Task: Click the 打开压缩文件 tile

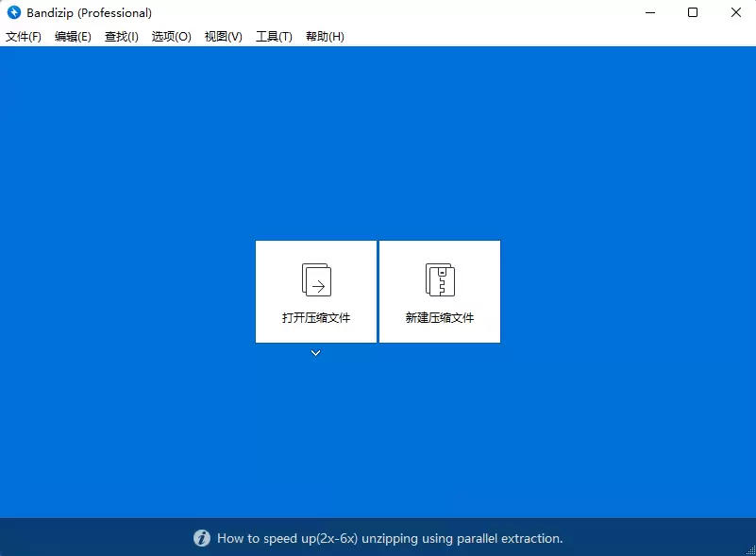Action: 316,292
